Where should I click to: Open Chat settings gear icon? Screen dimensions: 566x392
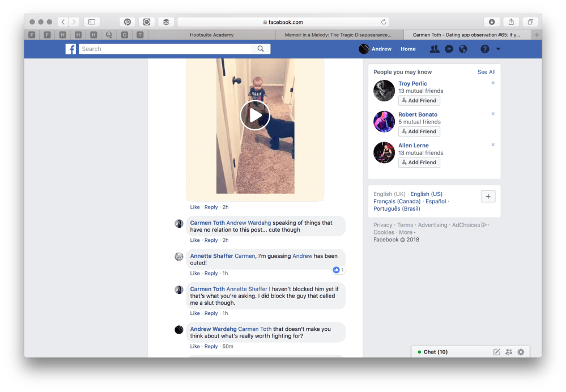tap(521, 352)
